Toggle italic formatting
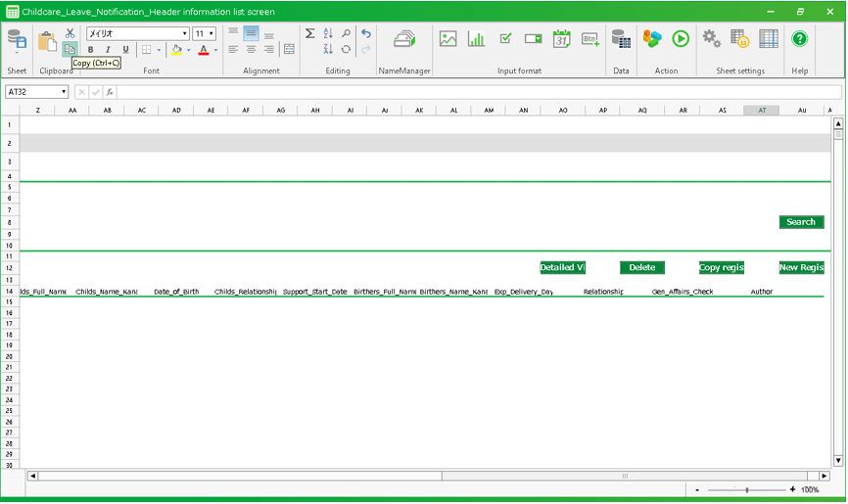The height and width of the screenshot is (504, 848). (x=108, y=50)
